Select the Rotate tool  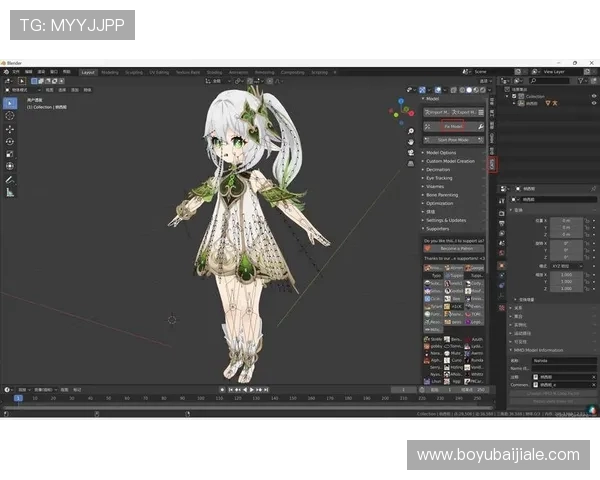(10, 141)
